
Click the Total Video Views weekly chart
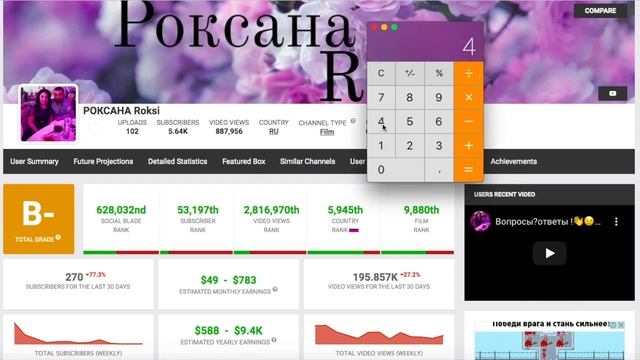379,335
